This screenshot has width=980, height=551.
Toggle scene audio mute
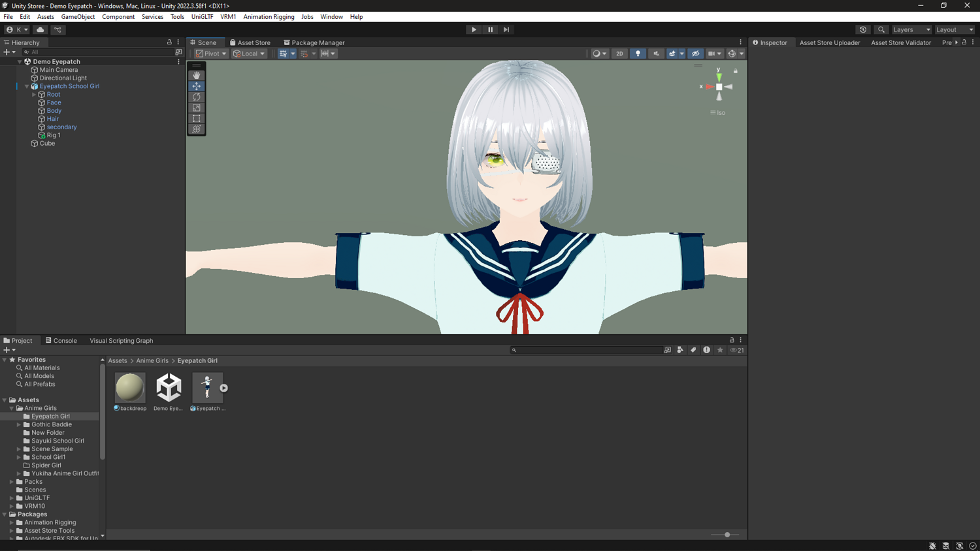pyautogui.click(x=656, y=54)
